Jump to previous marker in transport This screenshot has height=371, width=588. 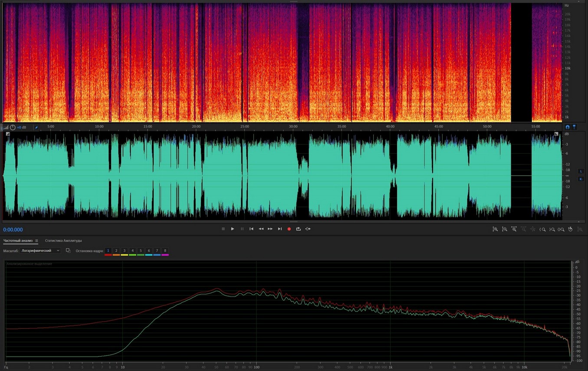[x=251, y=229]
